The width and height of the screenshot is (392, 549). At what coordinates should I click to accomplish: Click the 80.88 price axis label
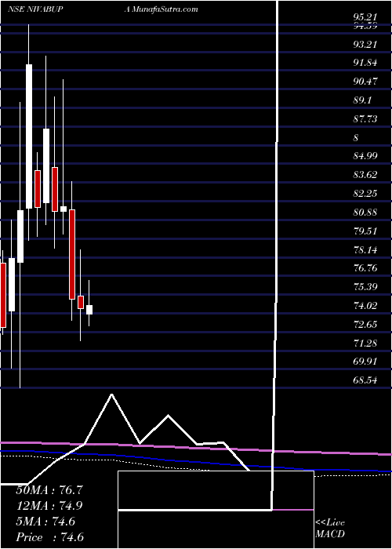click(365, 213)
